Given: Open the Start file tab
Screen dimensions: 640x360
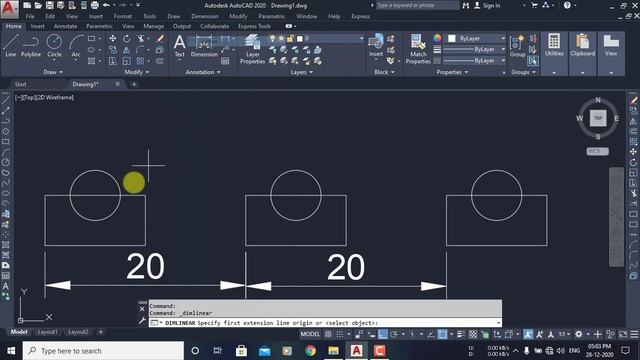Looking at the screenshot, I should click(20, 84).
